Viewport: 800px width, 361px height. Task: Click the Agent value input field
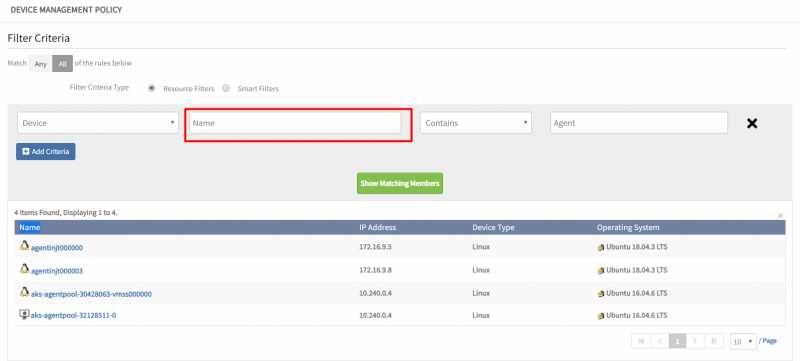(x=639, y=123)
